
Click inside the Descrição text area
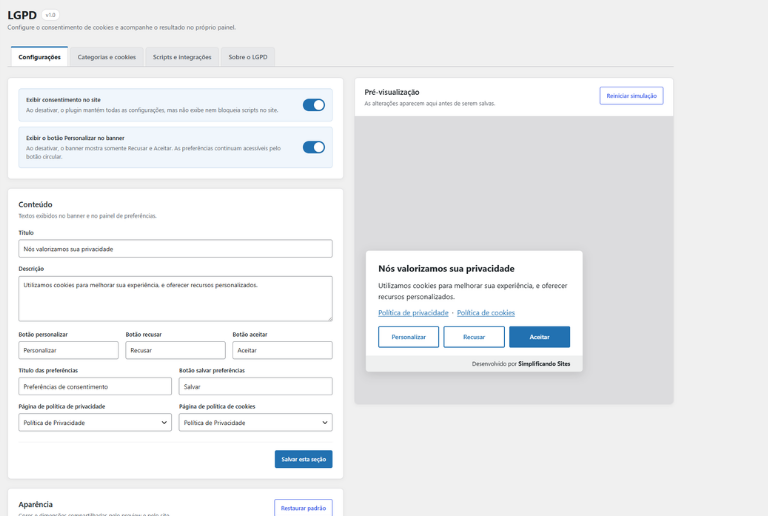tap(175, 299)
